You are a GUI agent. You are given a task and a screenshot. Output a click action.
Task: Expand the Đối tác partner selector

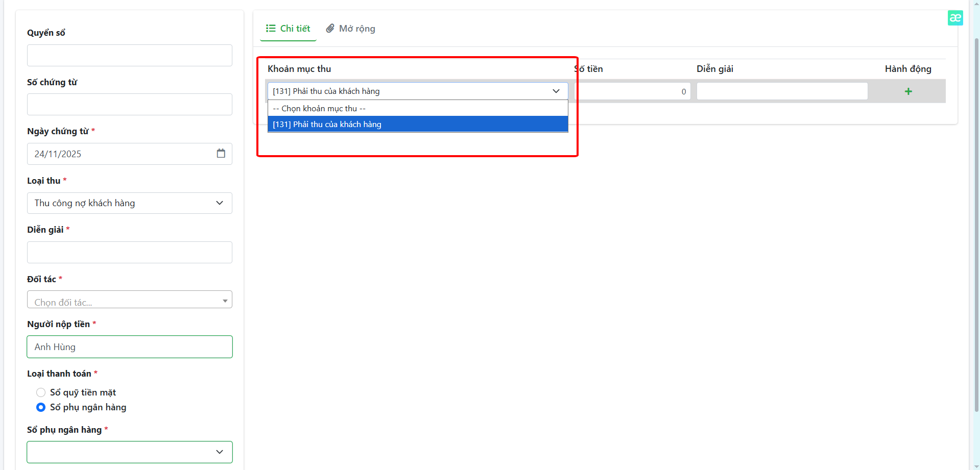[x=129, y=300]
